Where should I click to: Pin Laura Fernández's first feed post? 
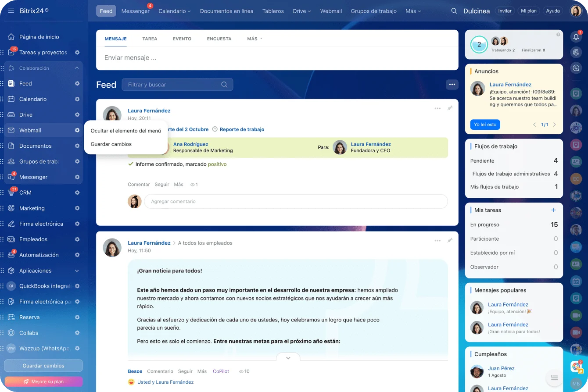point(450,108)
